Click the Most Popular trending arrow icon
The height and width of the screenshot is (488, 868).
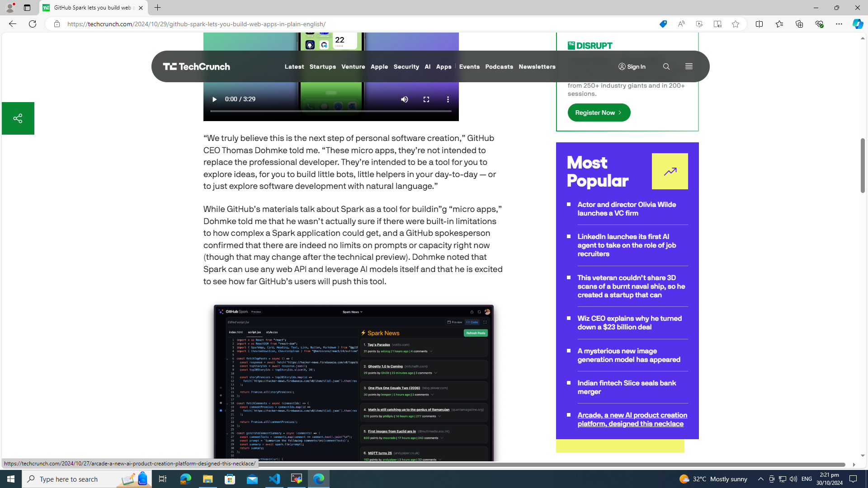point(670,171)
